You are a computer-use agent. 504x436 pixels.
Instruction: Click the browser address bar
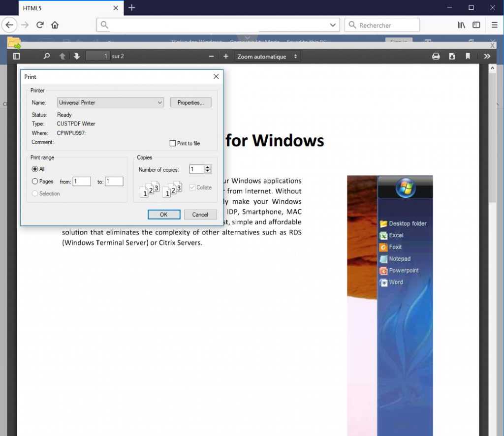pos(218,25)
